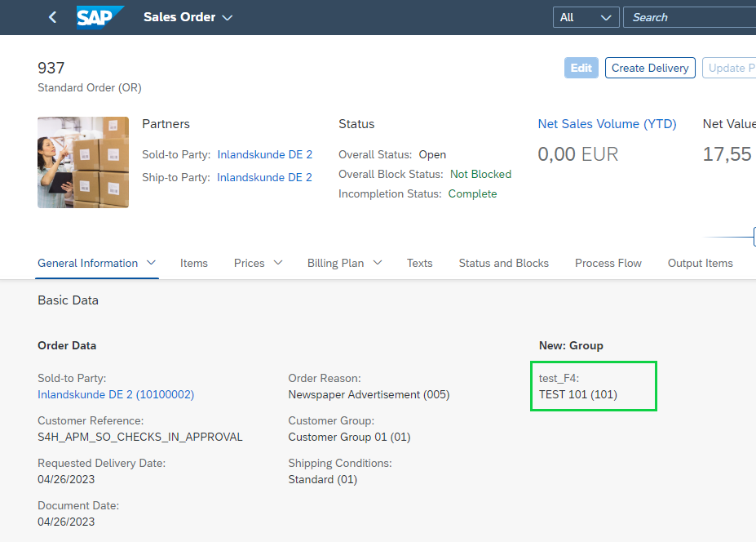Open the Sales Order title dropdown
The width and height of the screenshot is (756, 542).
click(188, 17)
